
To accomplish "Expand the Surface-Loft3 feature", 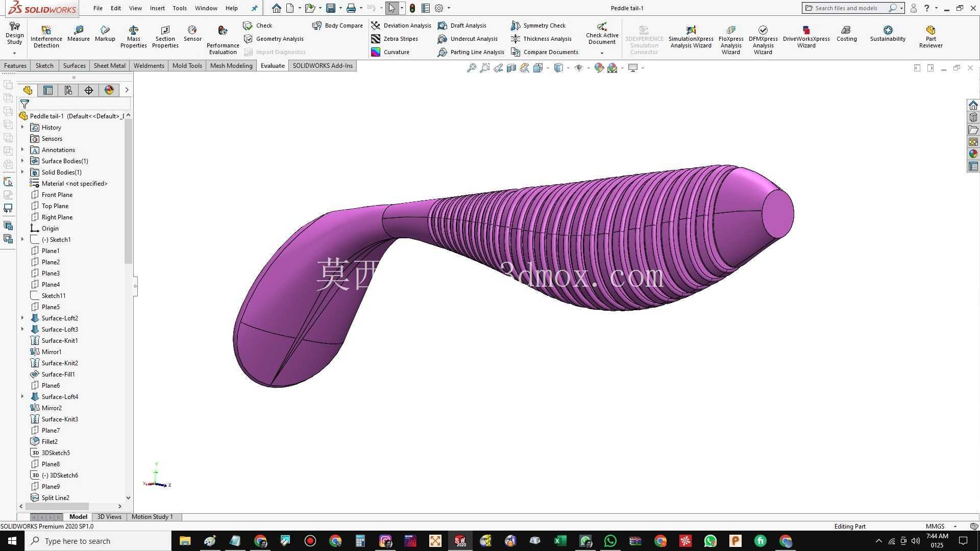I will (x=22, y=330).
